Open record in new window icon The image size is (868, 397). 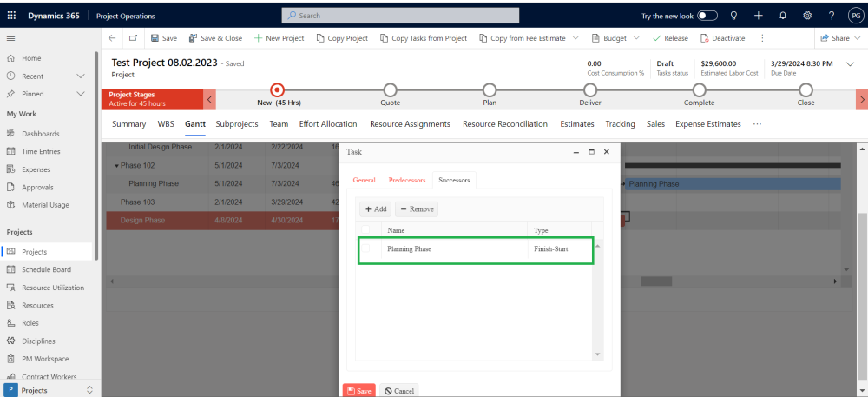coord(133,38)
